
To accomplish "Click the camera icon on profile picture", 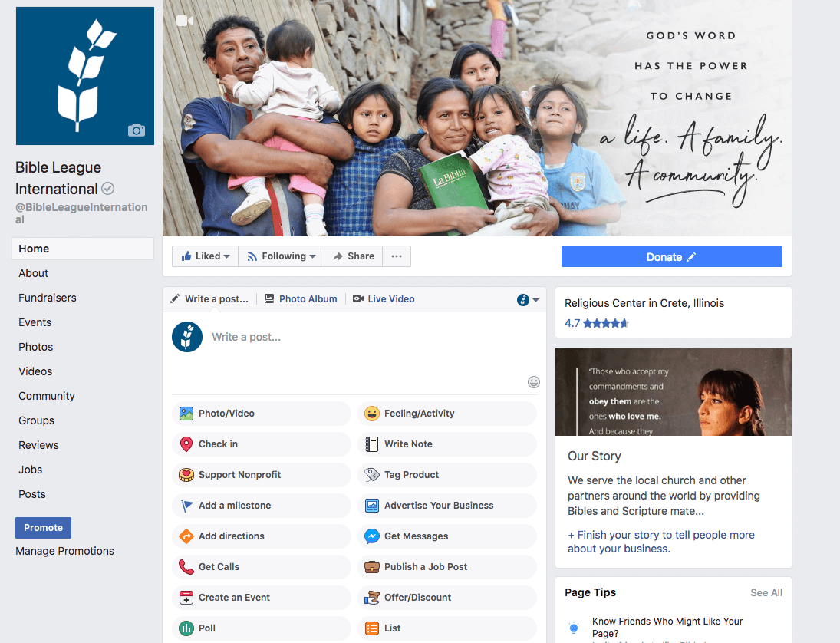I will [137, 130].
